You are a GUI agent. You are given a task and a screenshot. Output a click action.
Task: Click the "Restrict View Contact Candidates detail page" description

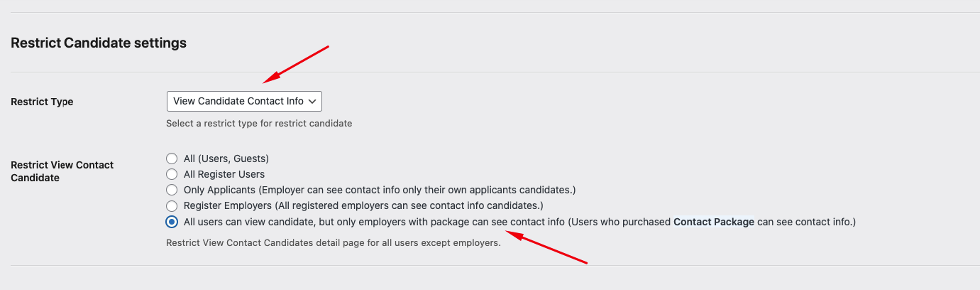click(x=334, y=242)
